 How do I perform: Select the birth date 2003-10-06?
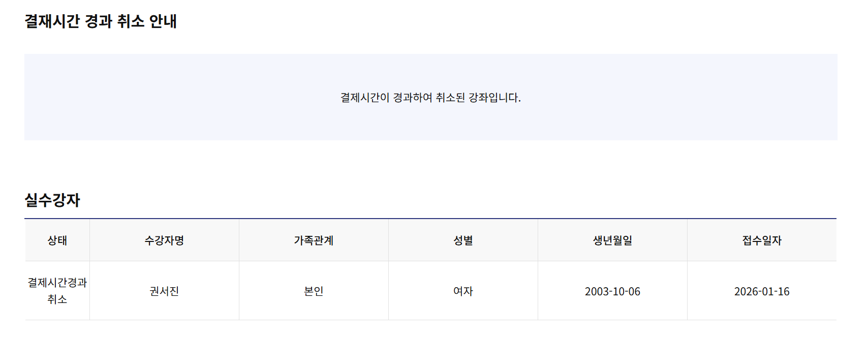click(612, 291)
